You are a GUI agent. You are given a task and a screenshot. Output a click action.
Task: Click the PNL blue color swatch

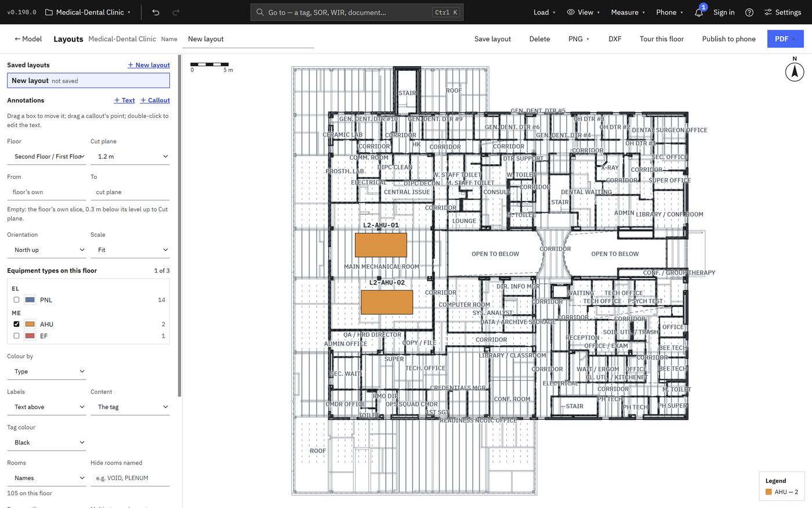click(x=30, y=300)
